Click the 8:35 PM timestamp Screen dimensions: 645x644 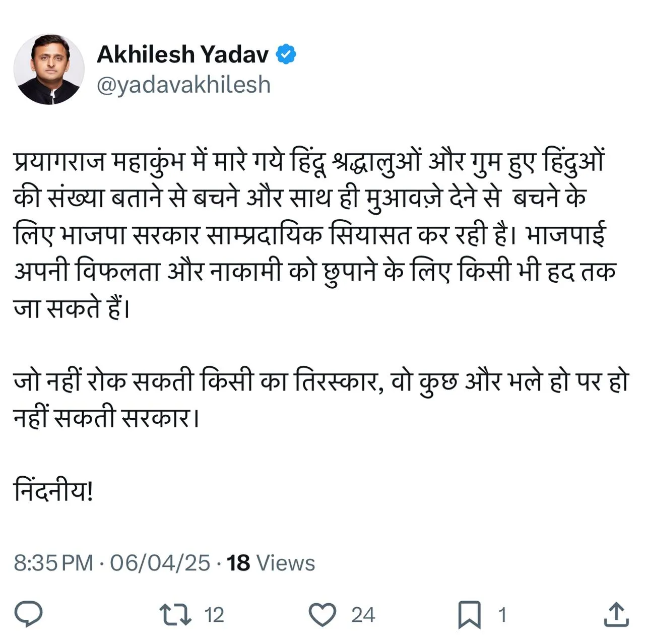(53, 563)
